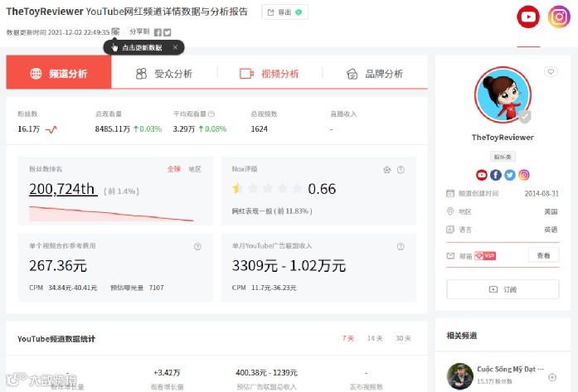Open the small Facebook social icon under profile
The width and height of the screenshot is (578, 392).
[495, 175]
